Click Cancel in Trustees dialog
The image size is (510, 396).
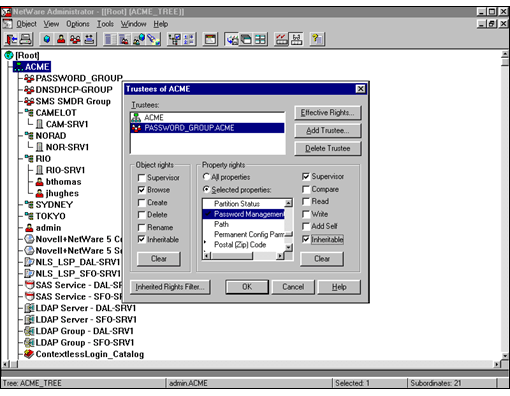click(293, 287)
